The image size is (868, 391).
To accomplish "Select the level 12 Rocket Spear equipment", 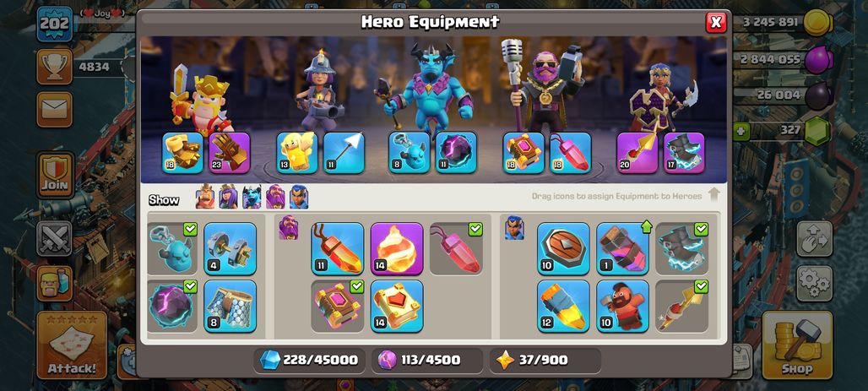I will (x=563, y=306).
